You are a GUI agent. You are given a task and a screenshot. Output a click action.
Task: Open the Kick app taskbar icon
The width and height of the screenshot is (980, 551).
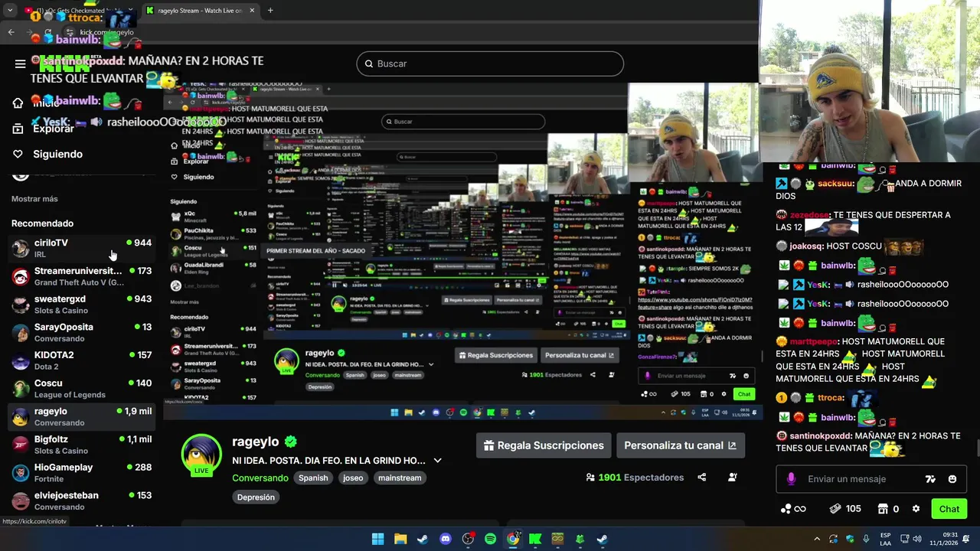pyautogui.click(x=535, y=540)
